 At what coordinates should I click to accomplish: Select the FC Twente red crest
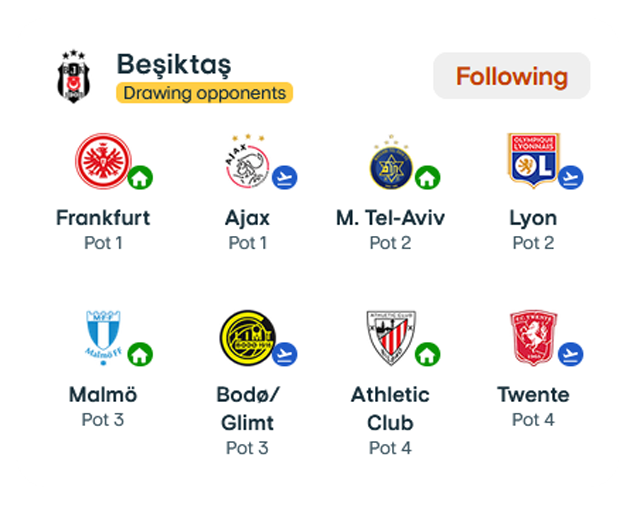point(533,338)
